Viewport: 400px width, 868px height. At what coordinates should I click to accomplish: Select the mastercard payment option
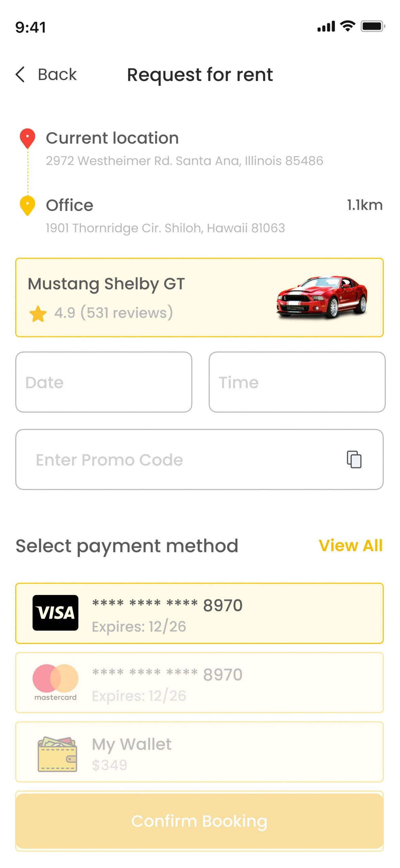pos(199,682)
